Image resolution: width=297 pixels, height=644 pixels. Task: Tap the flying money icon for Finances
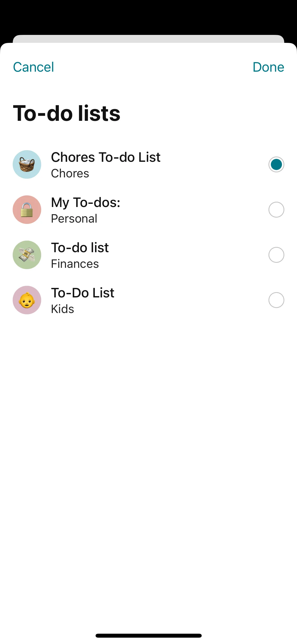(x=27, y=255)
